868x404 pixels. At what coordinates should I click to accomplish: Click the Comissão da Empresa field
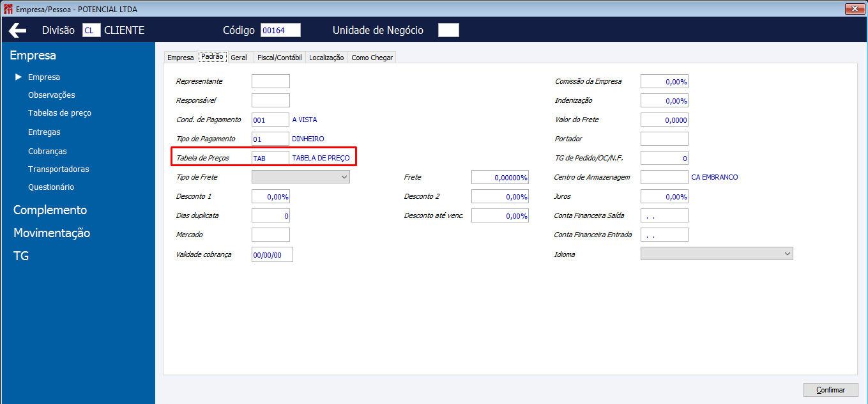pos(664,81)
